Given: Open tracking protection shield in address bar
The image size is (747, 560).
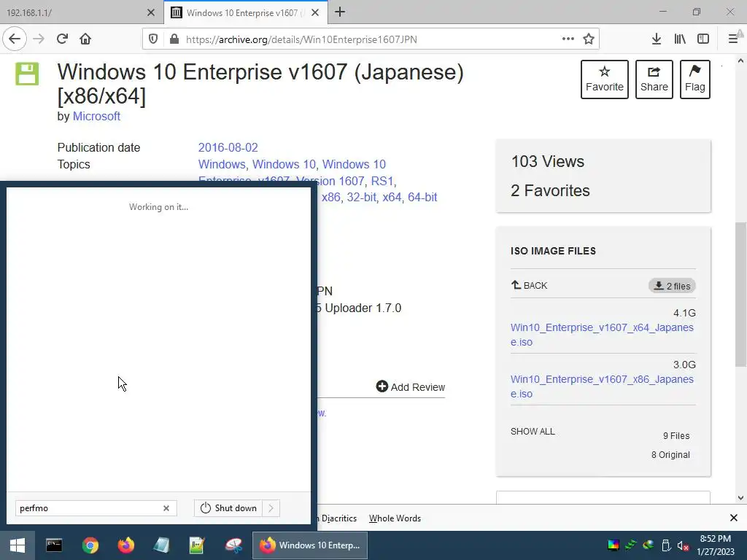Looking at the screenshot, I should 153,39.
